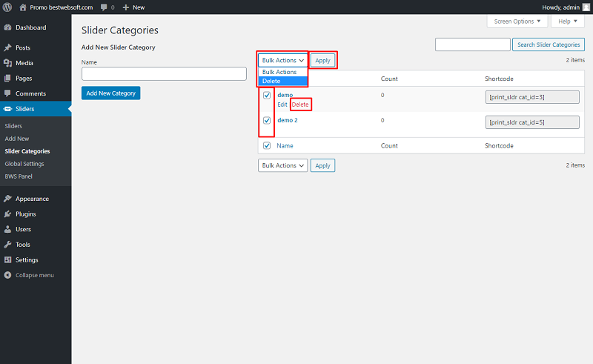Click the home icon beside Promo bestwebsoft.com
Image resolution: width=593 pixels, height=364 pixels.
(x=23, y=7)
